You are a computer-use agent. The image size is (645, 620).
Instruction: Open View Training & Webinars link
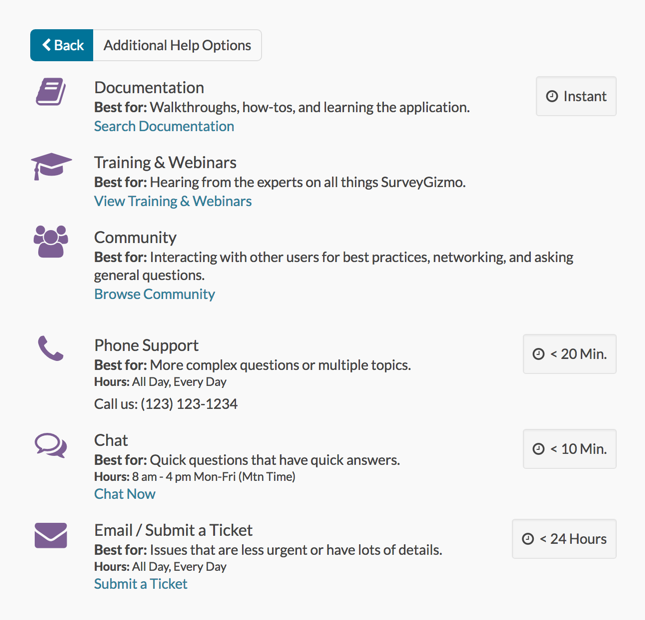point(173,201)
